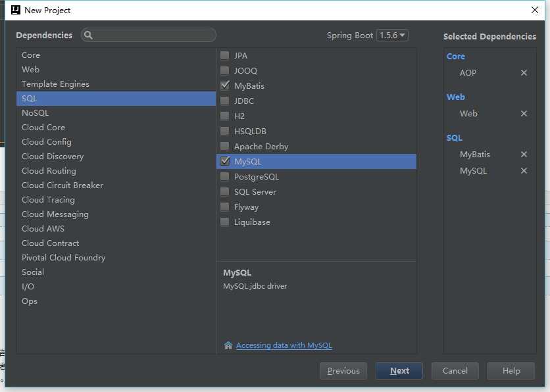Screen dimensions: 550x392
Task: Enable HSQLDB checkbox
Action: (225, 131)
